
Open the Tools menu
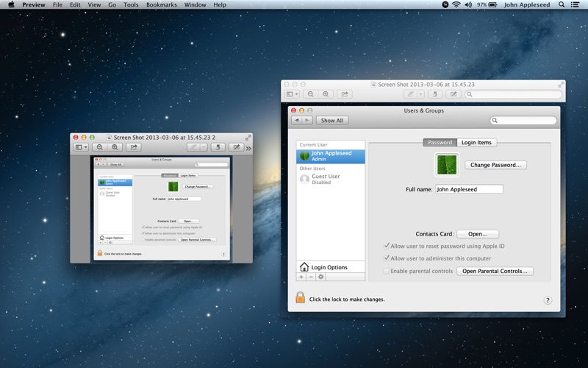131,4
